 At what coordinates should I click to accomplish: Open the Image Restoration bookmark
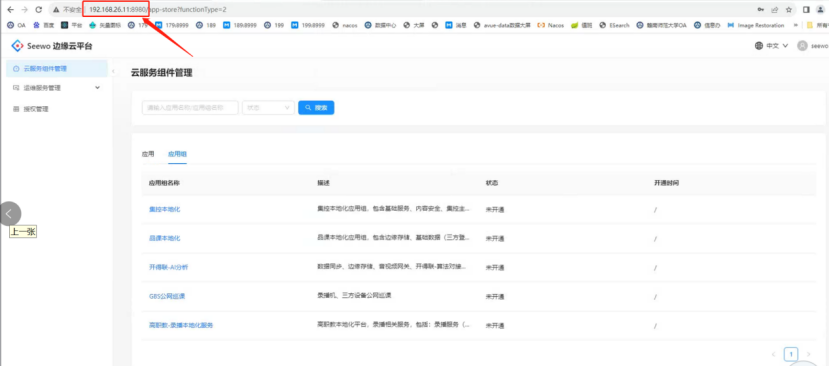(x=756, y=25)
